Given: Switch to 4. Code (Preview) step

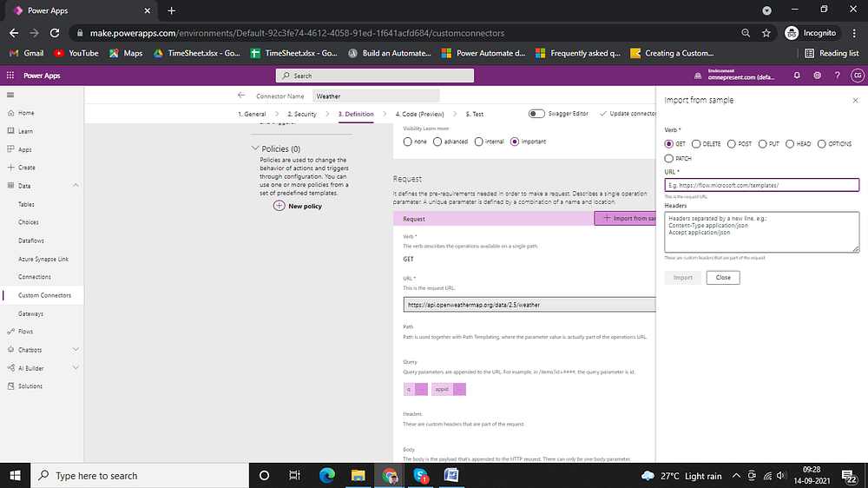Looking at the screenshot, I should [x=419, y=114].
